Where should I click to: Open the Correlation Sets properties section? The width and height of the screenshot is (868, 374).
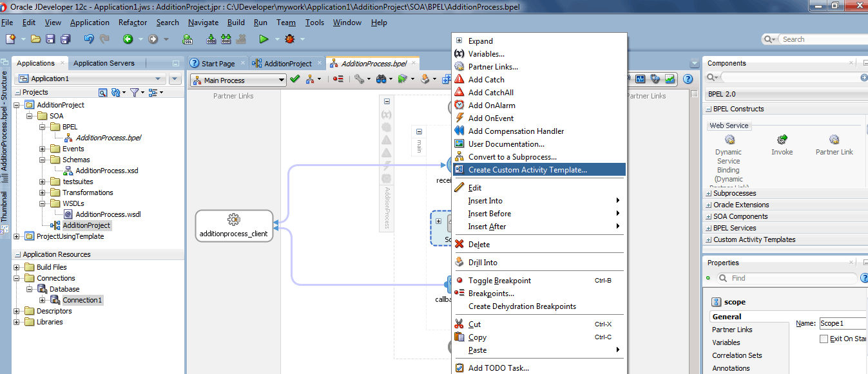coord(737,355)
